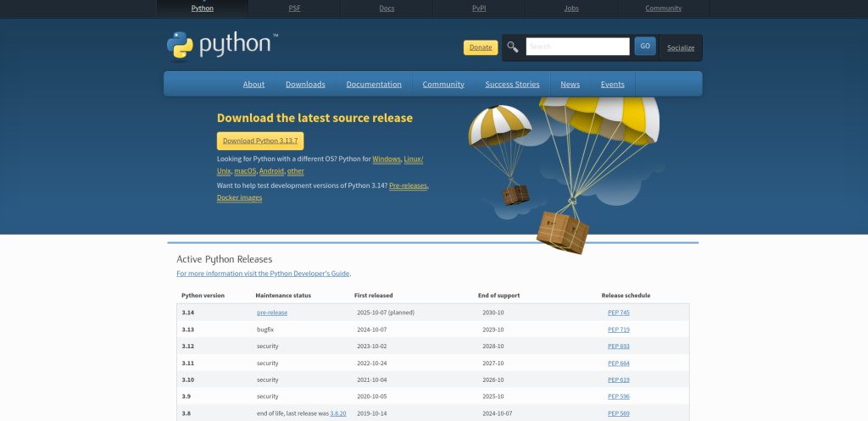
Task: Open the Socialize dropdown
Action: [x=680, y=47]
